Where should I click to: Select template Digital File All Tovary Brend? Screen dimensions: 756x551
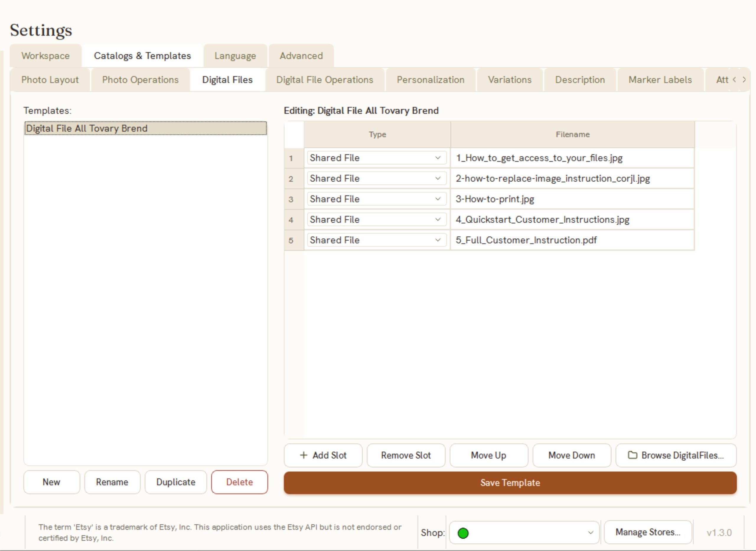146,128
